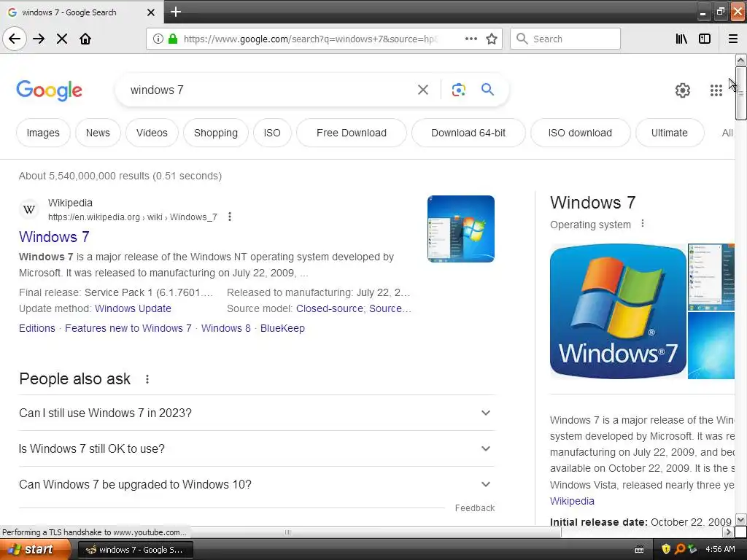Filter results by News
This screenshot has width=747, height=560.
point(98,133)
